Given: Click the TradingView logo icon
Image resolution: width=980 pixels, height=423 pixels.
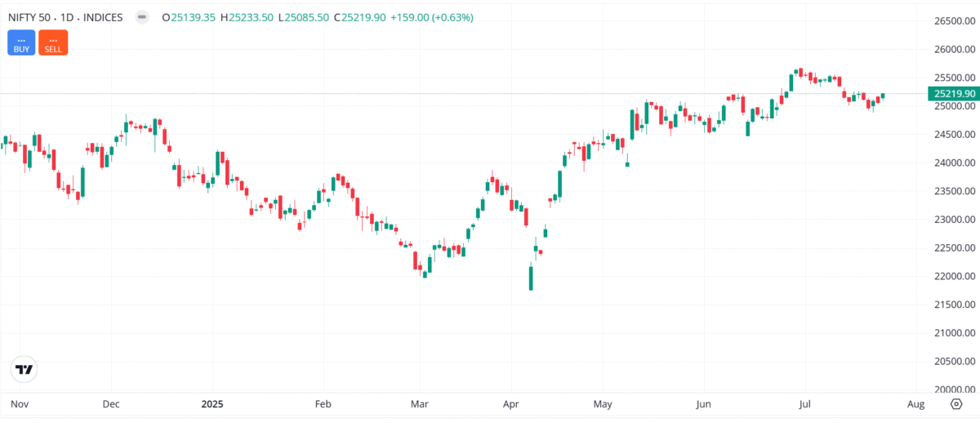Looking at the screenshot, I should (25, 369).
